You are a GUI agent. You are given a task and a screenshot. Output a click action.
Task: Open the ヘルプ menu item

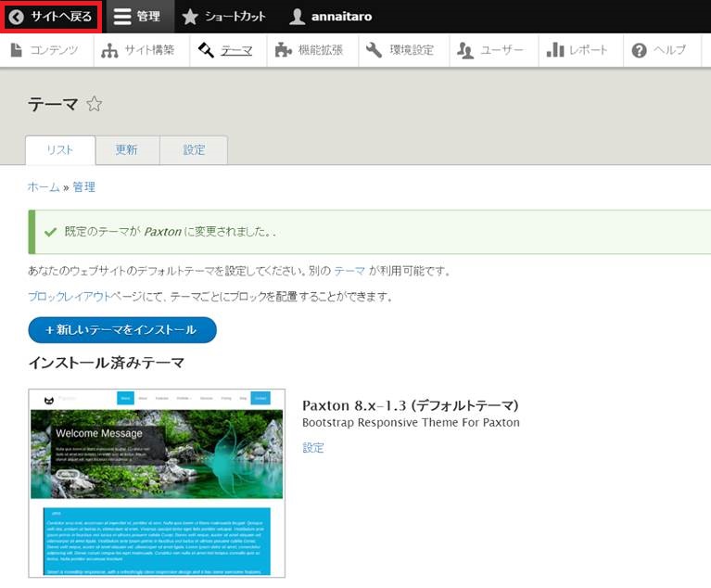pyautogui.click(x=663, y=50)
